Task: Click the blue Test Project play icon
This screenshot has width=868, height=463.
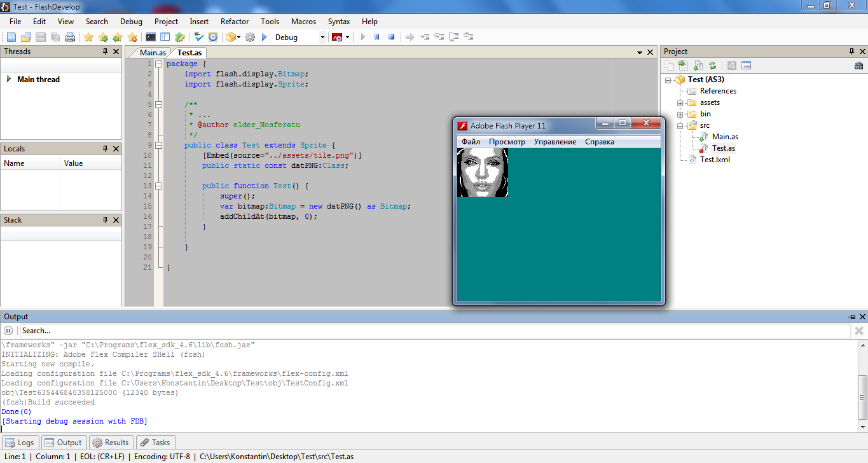Action: click(265, 38)
